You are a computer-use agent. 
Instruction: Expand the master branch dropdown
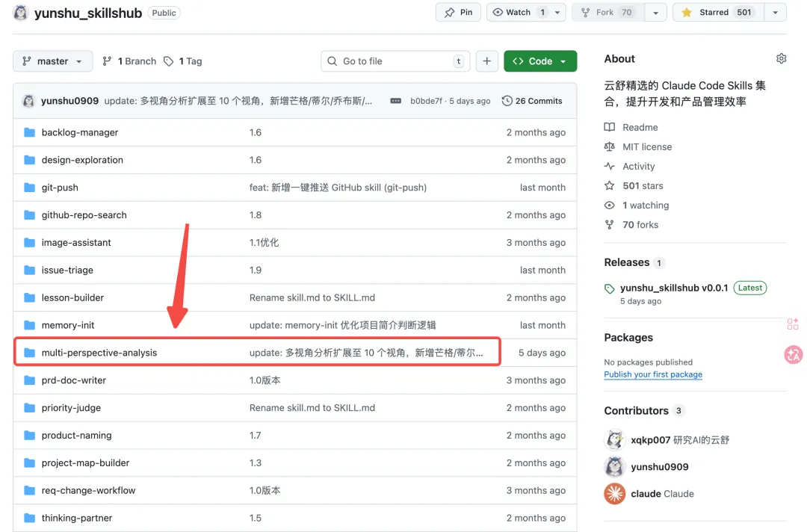pos(52,61)
